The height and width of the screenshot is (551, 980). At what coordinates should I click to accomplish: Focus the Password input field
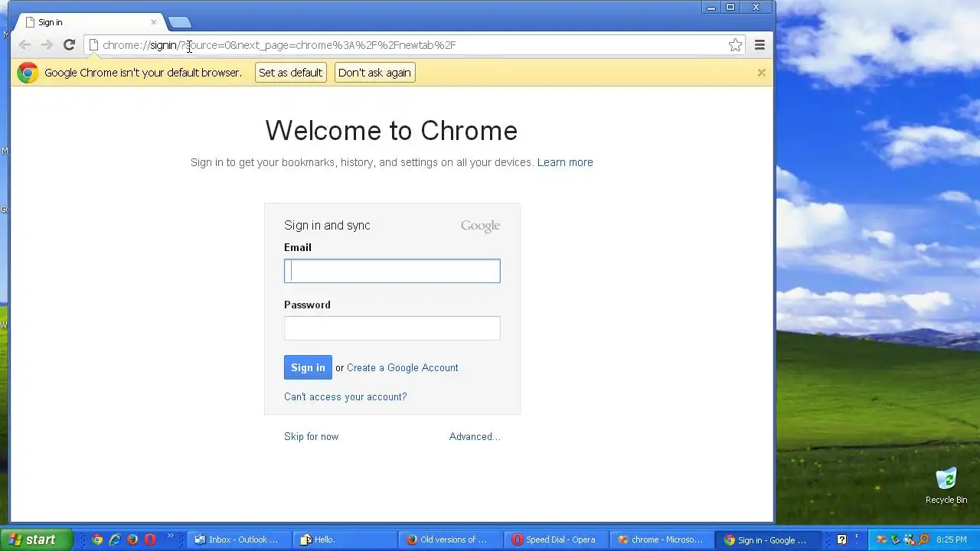pyautogui.click(x=392, y=328)
